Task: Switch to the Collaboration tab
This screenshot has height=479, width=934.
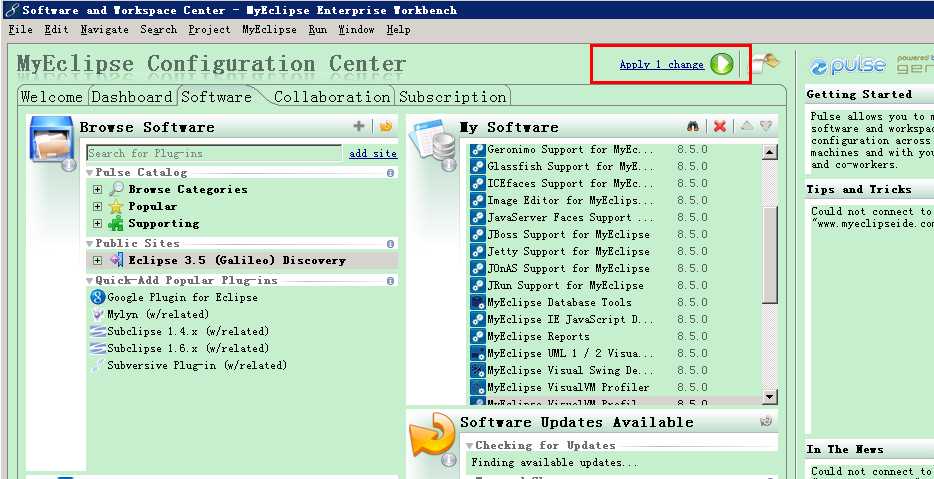Action: (x=332, y=97)
